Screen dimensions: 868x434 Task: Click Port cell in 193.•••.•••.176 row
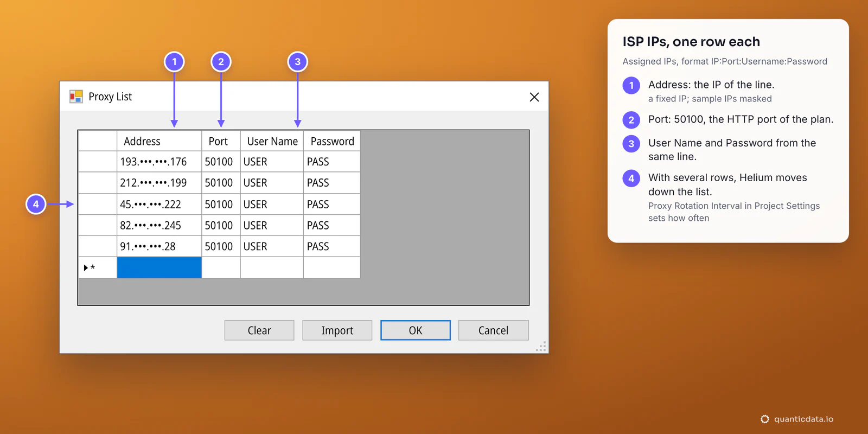(x=221, y=162)
